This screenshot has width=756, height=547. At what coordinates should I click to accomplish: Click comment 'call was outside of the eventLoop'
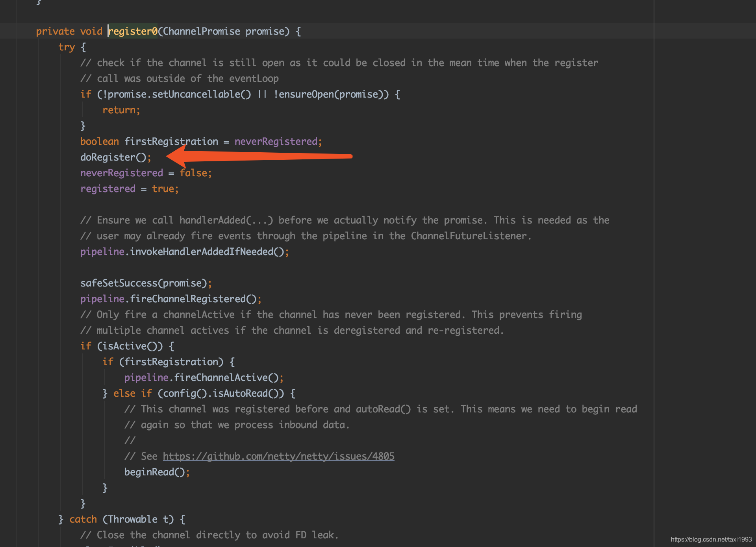click(180, 79)
